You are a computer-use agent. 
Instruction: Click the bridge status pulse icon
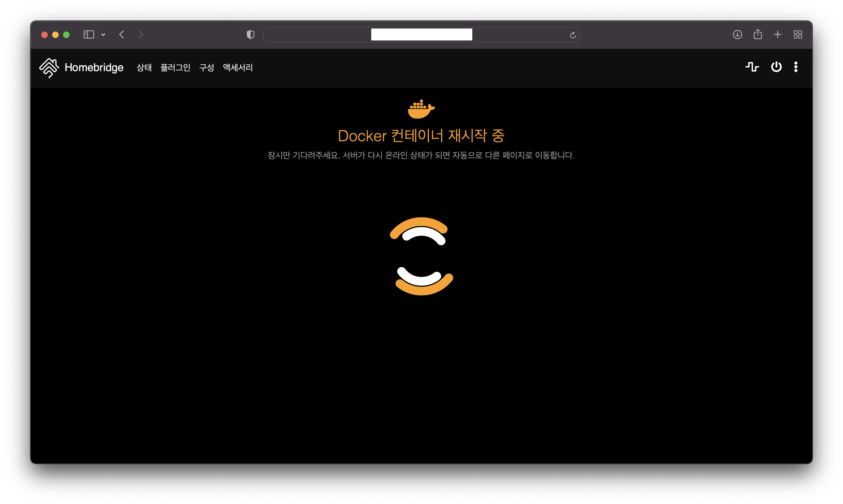[752, 67]
